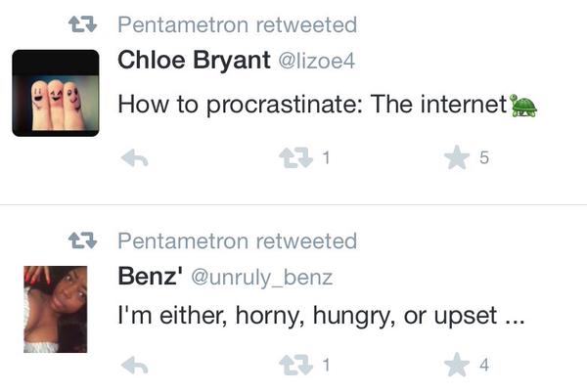Click the turtle emoji in tweet

pyautogui.click(x=524, y=105)
